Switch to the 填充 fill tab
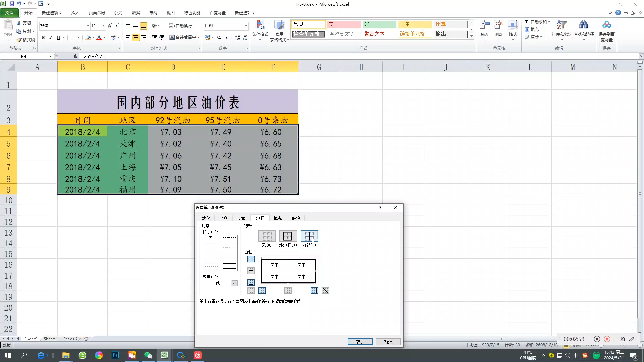Image resolution: width=644 pixels, height=362 pixels. [x=278, y=218]
